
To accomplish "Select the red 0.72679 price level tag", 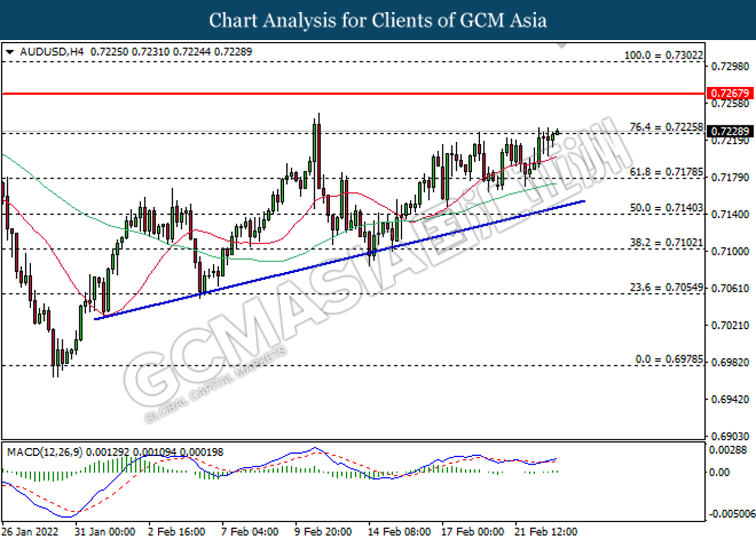I will (x=730, y=93).
